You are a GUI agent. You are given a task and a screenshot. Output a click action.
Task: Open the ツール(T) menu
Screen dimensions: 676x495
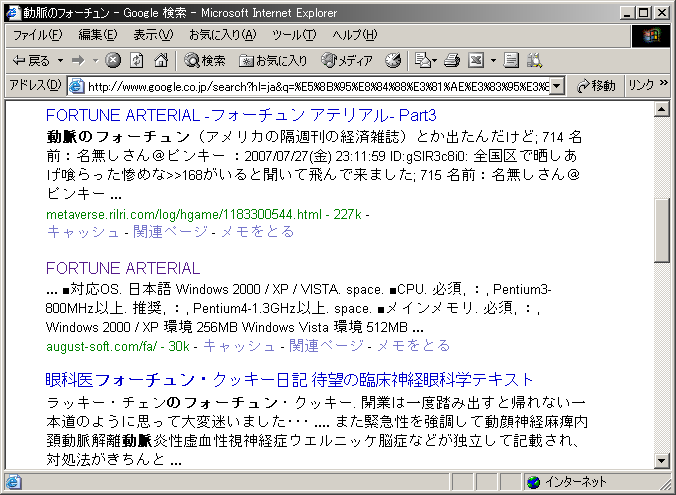pyautogui.click(x=294, y=35)
